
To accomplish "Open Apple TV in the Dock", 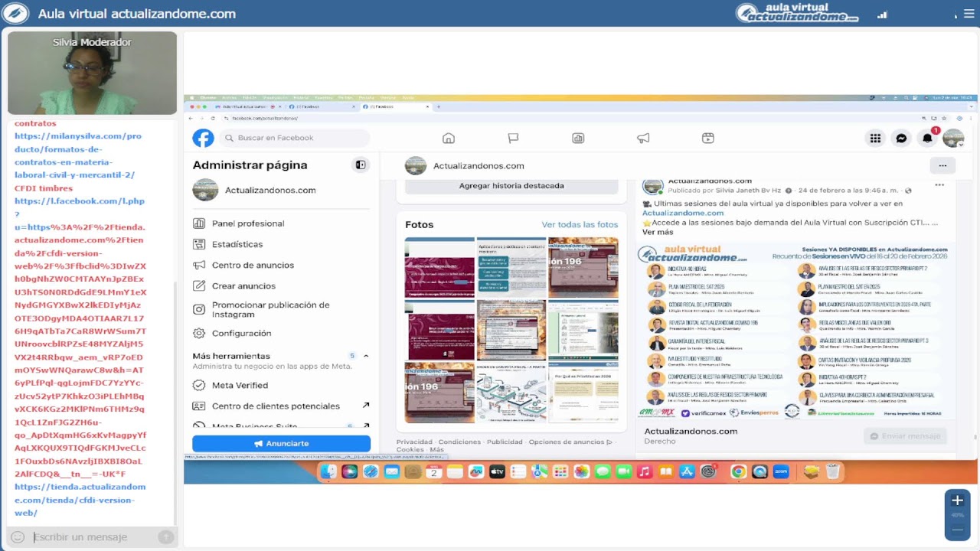I will [497, 472].
